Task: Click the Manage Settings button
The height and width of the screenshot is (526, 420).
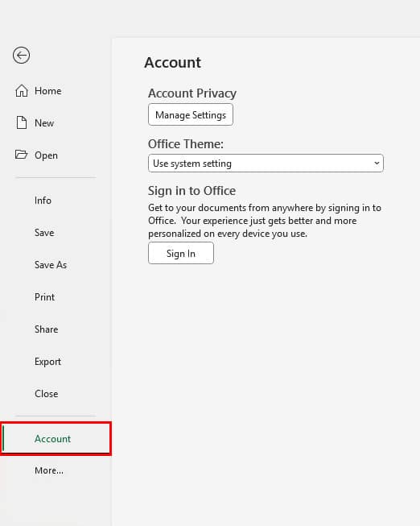Action: pos(191,114)
